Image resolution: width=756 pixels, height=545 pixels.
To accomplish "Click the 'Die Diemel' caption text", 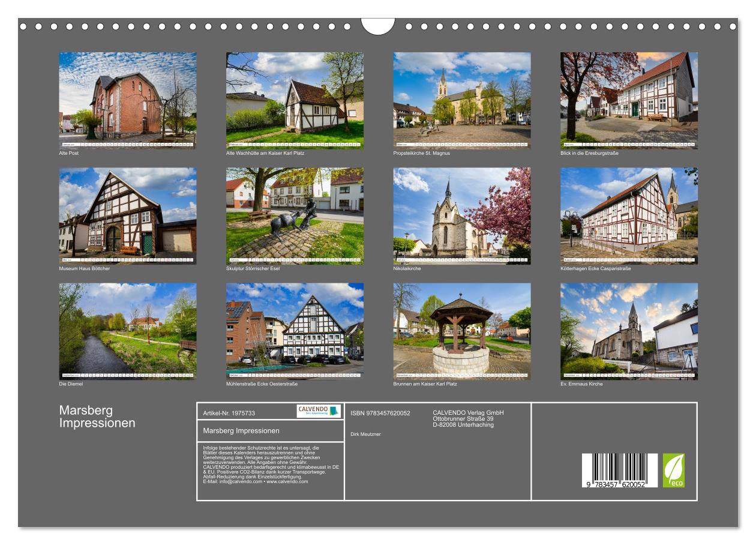I will 71,384.
